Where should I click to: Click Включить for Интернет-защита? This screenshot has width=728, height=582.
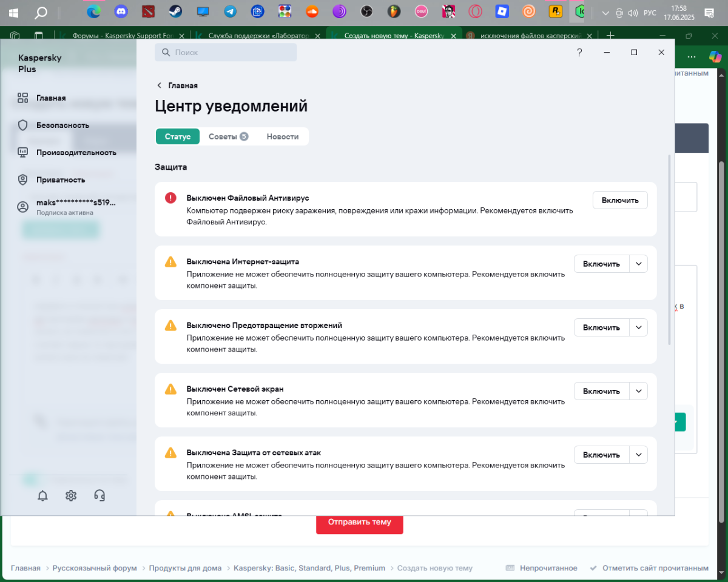tap(601, 264)
